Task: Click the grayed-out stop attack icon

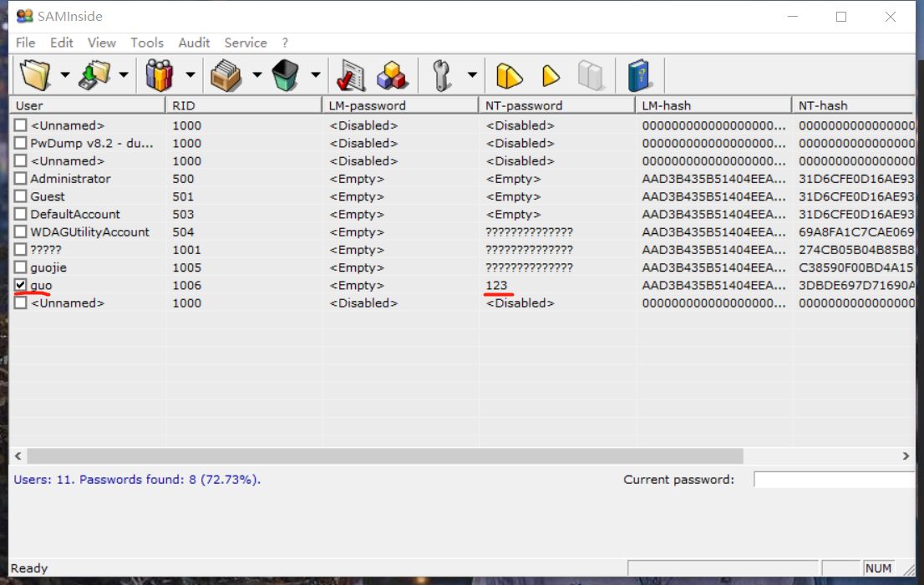Action: pyautogui.click(x=591, y=75)
